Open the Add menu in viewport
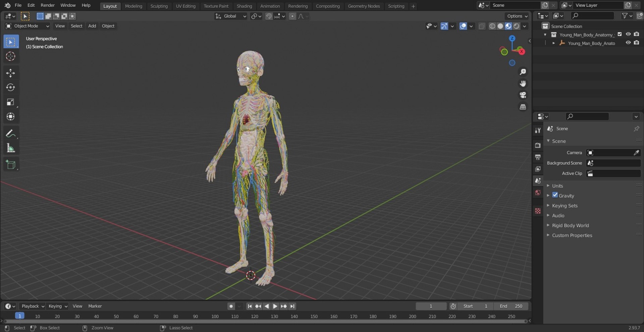This screenshot has width=644, height=332. [92, 26]
